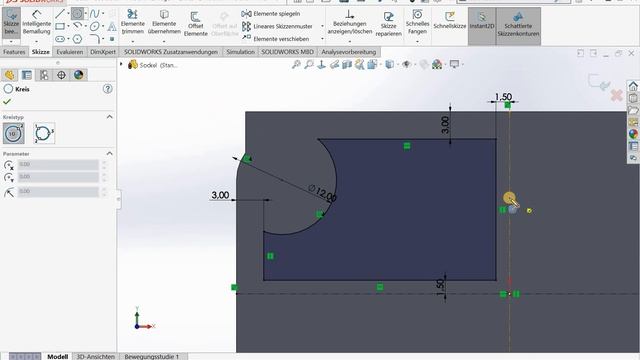The image size is (640, 360).
Task: Choose the Point sketch tool
Action: coord(112,39)
